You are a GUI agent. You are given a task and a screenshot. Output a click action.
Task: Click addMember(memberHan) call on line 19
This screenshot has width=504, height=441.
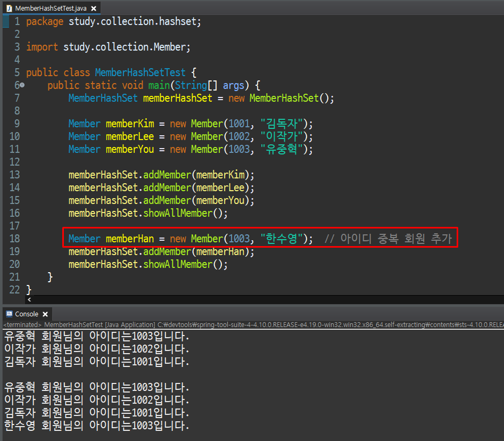pyautogui.click(x=199, y=251)
